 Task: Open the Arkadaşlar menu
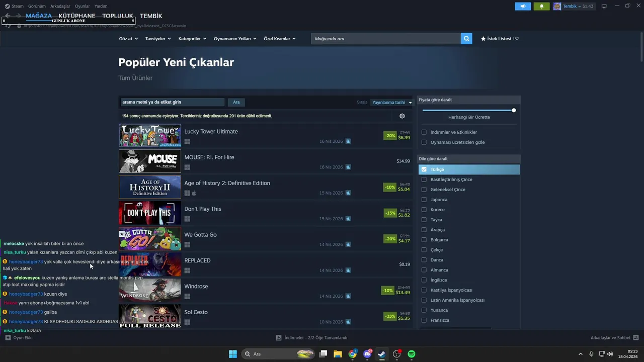click(60, 6)
